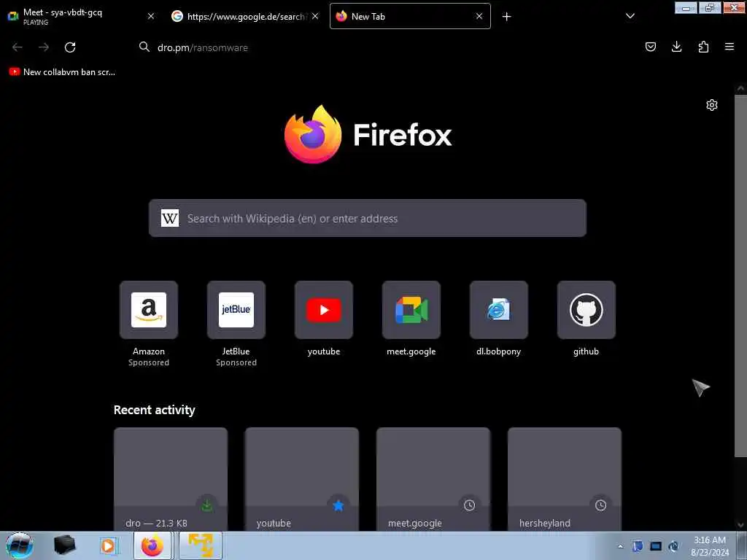The image size is (747, 560).
Task: Open the Firefox application menu
Action: click(x=729, y=47)
